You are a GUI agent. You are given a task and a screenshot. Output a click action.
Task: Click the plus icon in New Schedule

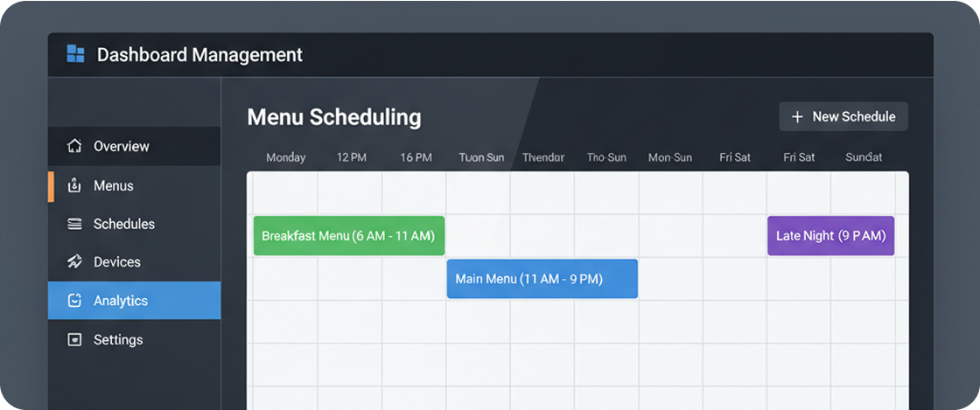coord(797,117)
